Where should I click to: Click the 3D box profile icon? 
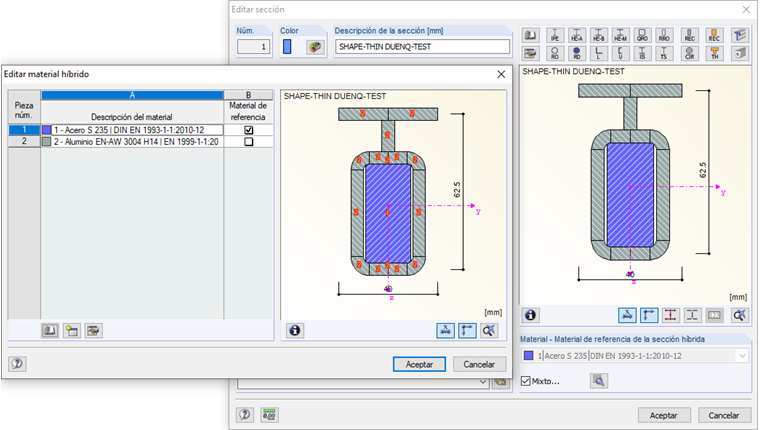(740, 53)
